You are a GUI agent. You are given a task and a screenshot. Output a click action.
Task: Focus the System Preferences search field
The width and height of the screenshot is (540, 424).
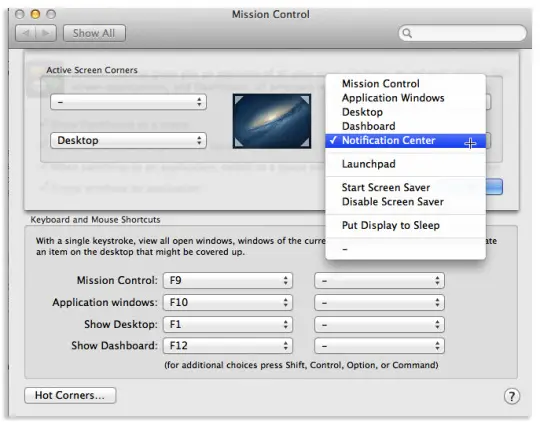[463, 33]
